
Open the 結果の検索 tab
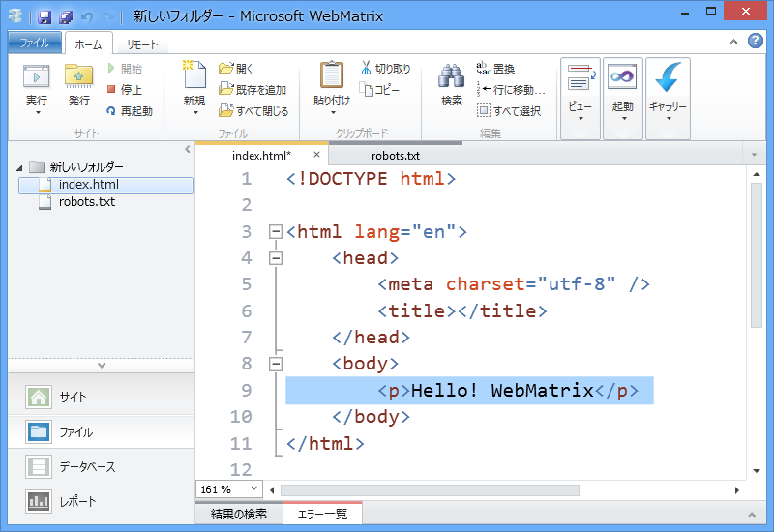[x=239, y=515]
